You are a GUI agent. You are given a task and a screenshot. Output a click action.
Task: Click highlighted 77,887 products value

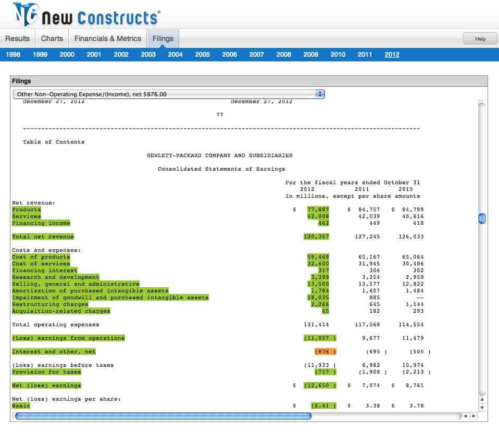(318, 210)
